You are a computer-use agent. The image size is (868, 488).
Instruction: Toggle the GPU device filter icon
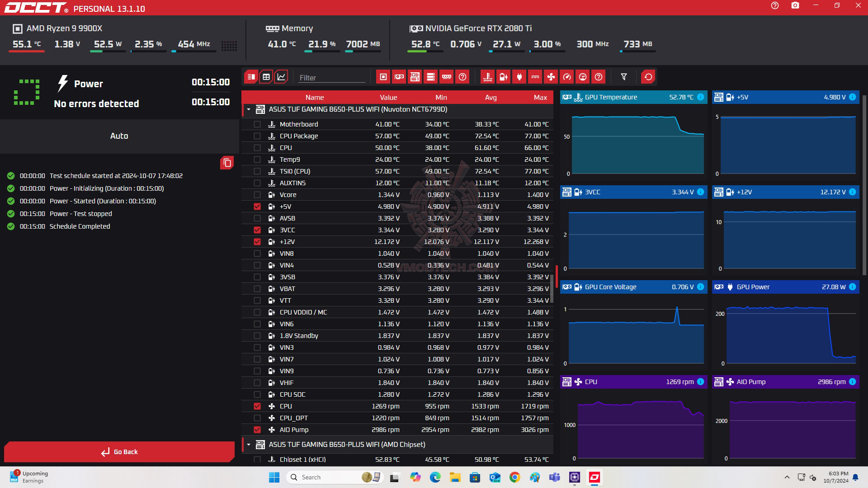399,77
